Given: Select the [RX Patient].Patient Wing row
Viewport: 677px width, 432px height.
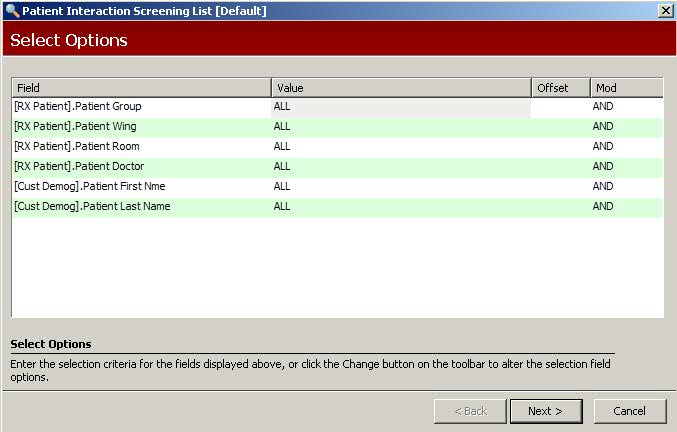Looking at the screenshot, I should tap(337, 126).
